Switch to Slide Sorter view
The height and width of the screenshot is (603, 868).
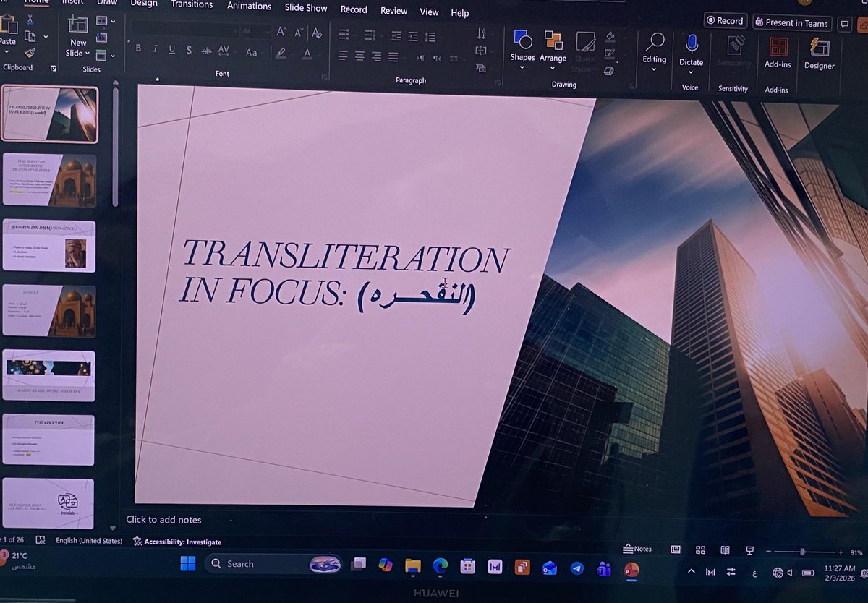[700, 549]
